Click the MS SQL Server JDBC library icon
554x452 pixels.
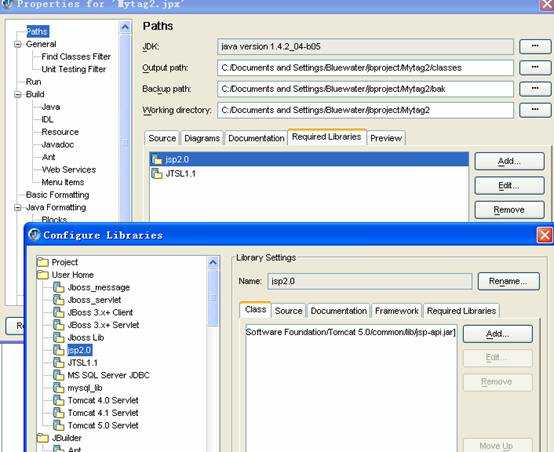(58, 375)
